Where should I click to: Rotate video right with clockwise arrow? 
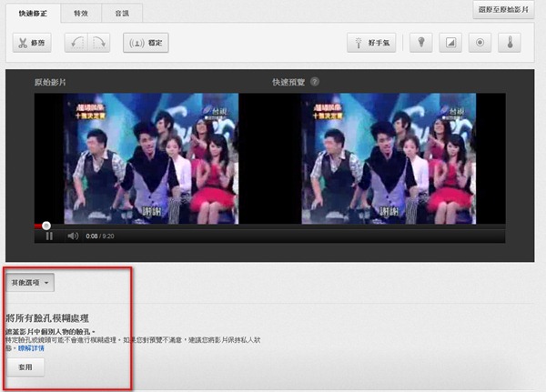point(100,43)
